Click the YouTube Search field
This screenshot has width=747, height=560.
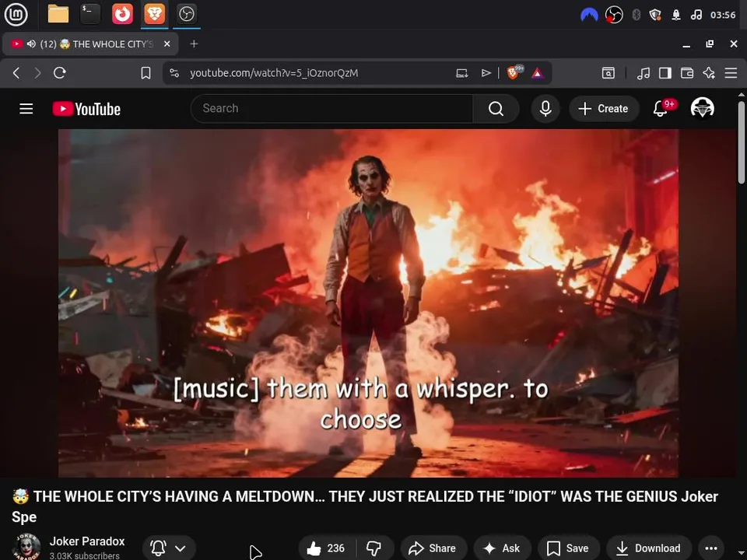(331, 109)
